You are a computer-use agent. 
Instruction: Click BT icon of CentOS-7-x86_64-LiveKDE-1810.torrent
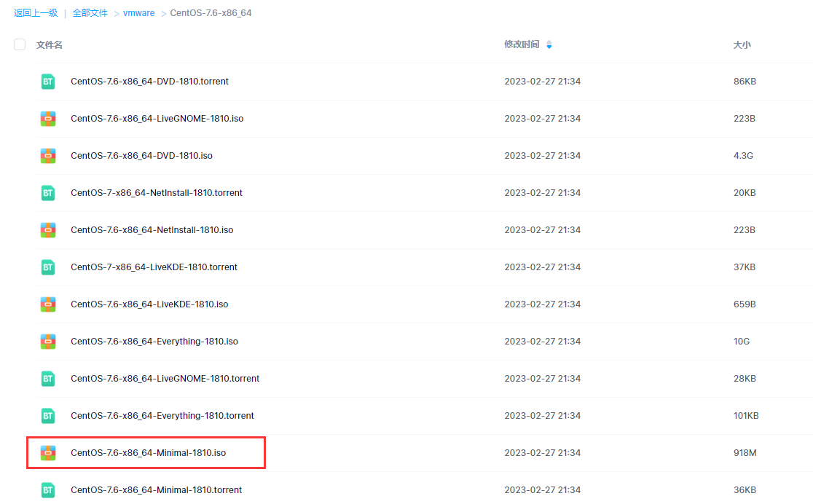click(48, 267)
